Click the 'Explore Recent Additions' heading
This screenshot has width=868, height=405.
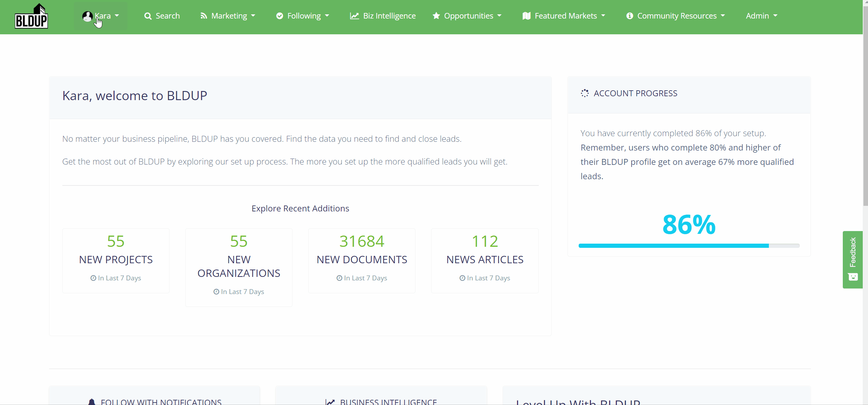[300, 208]
